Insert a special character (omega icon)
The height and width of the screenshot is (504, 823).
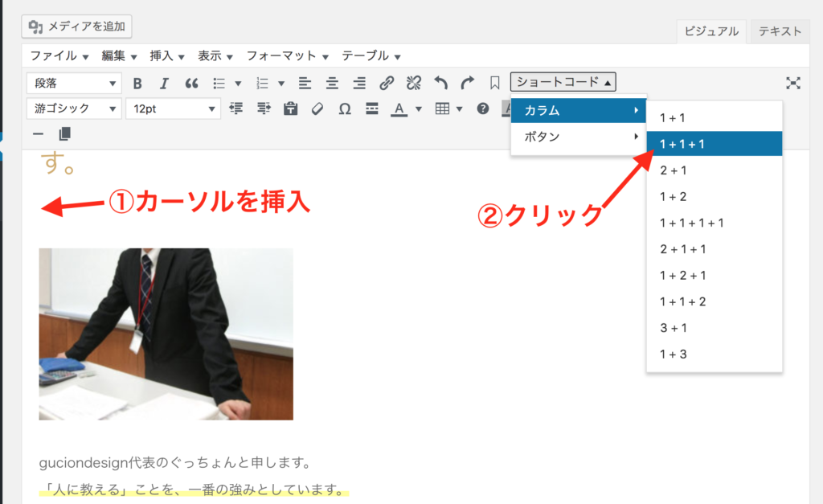click(345, 109)
